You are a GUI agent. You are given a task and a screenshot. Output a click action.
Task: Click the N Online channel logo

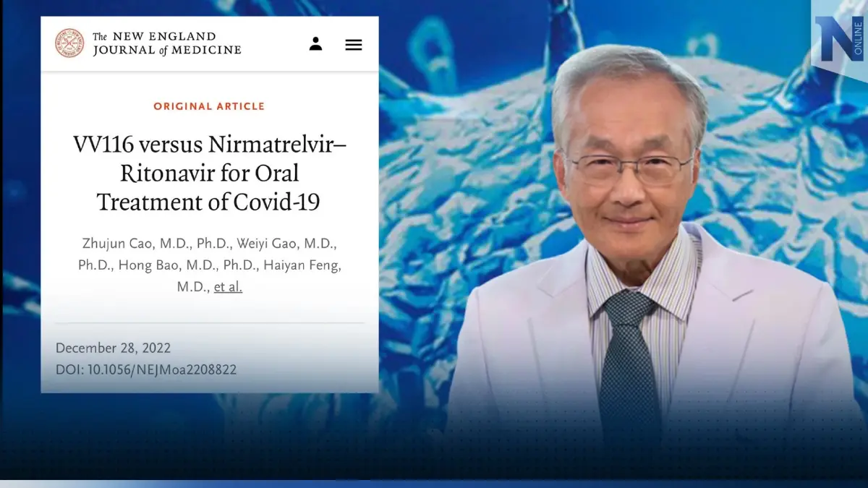click(x=839, y=38)
